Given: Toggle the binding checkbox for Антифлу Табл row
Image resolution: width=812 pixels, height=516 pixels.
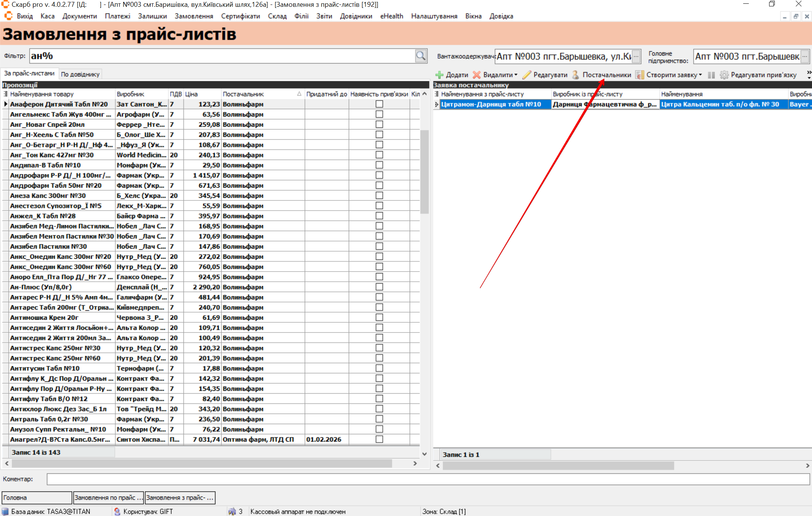Looking at the screenshot, I should pyautogui.click(x=379, y=399).
